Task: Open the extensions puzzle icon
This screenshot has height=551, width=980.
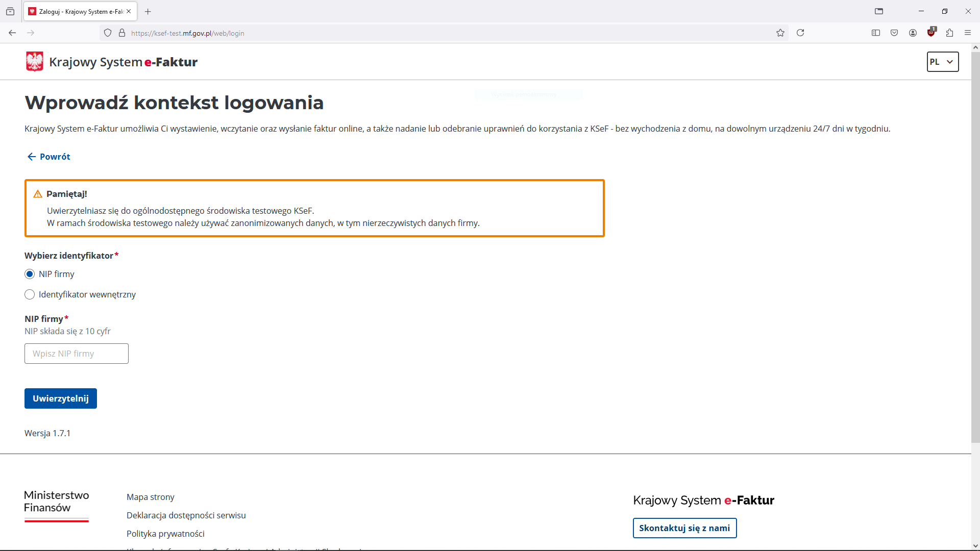Action: click(950, 33)
